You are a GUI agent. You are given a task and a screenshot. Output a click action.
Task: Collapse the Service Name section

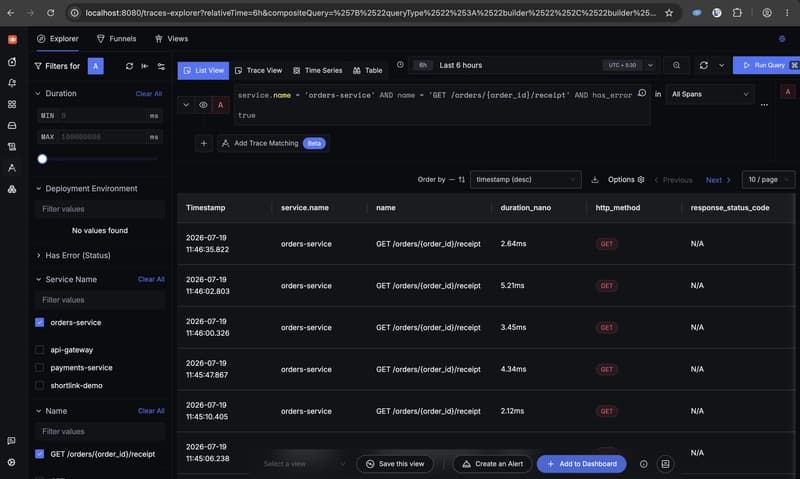[38, 280]
